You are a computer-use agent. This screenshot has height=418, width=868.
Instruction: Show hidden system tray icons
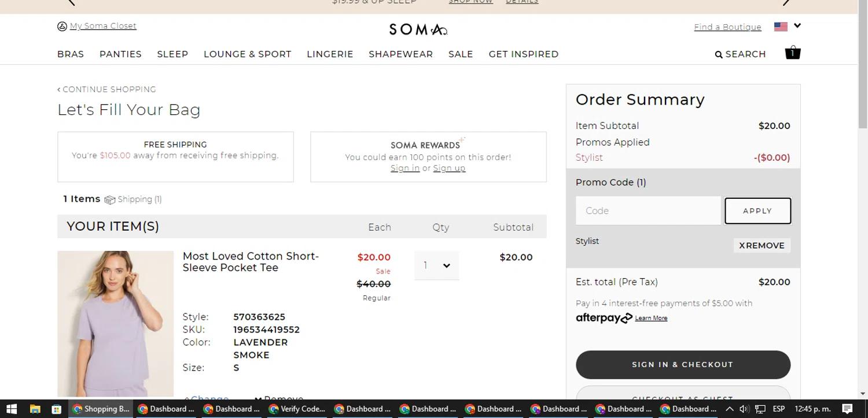point(730,409)
